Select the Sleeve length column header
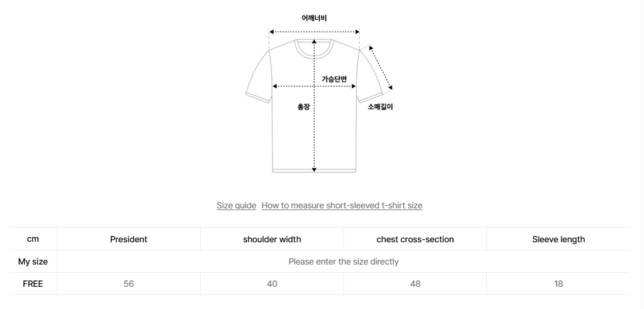This screenshot has height=309, width=644. [x=558, y=239]
